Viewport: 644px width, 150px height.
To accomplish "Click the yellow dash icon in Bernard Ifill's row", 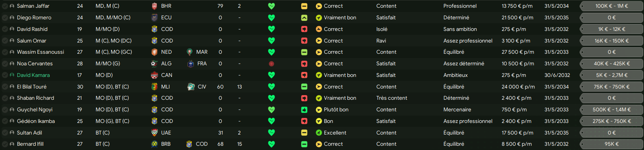I will (x=304, y=144).
